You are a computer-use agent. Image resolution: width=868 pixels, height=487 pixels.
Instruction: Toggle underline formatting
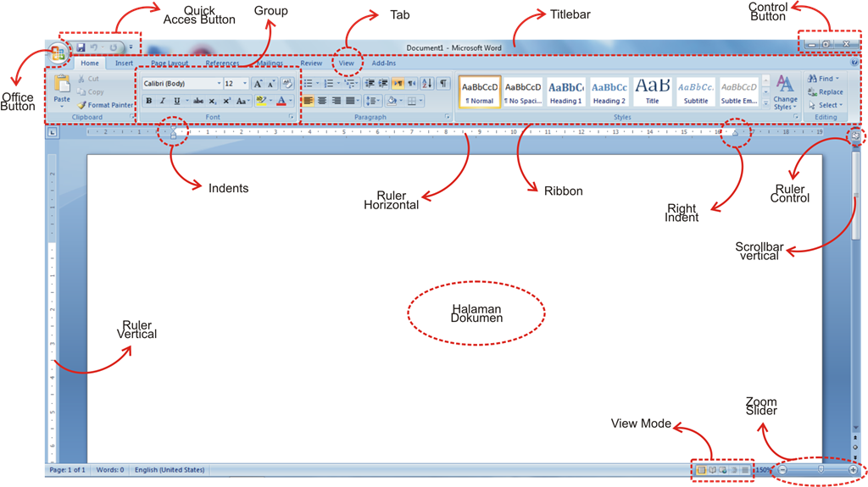[x=176, y=101]
